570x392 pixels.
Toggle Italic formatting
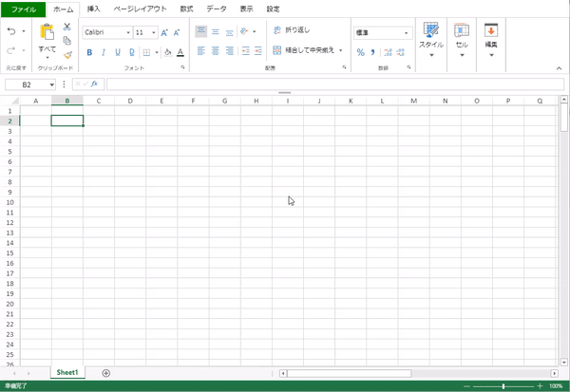[104, 52]
